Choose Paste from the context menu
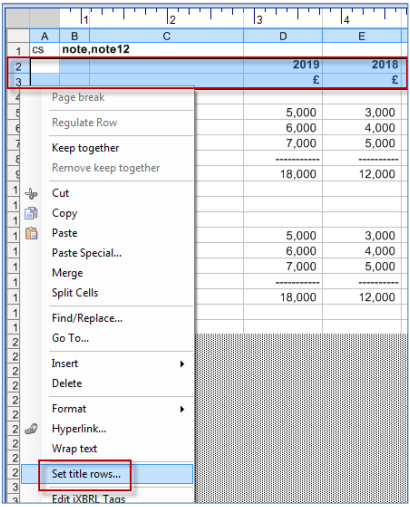Screen dimensions: 410x507 click(x=65, y=233)
